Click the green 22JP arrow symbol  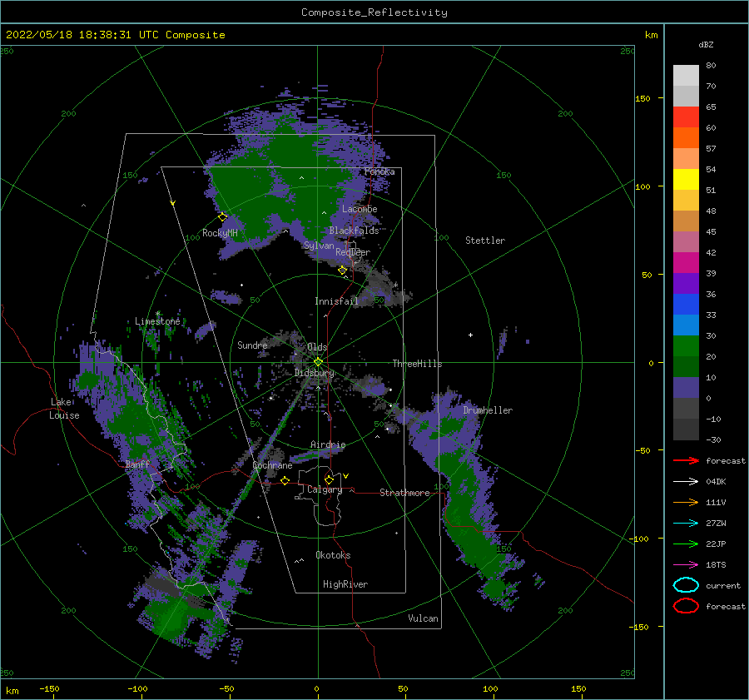point(686,544)
